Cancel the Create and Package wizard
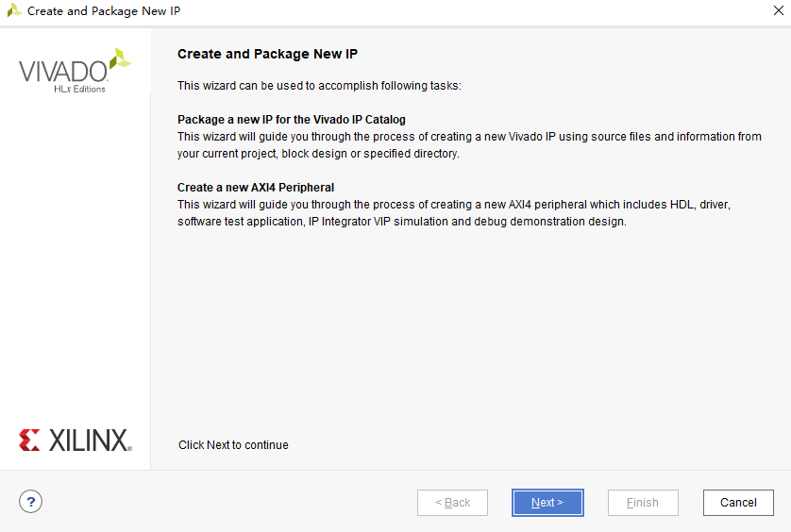Viewport: 791px width, 532px height. (x=738, y=502)
